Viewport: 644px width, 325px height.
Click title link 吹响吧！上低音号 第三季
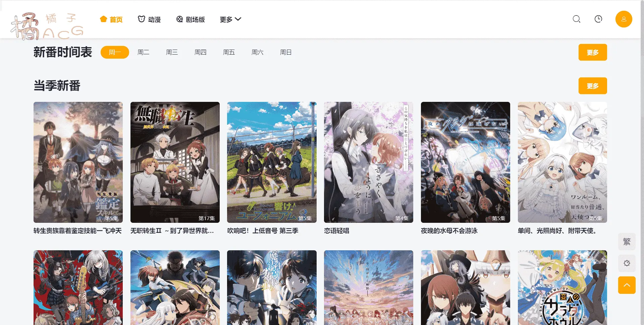(263, 231)
